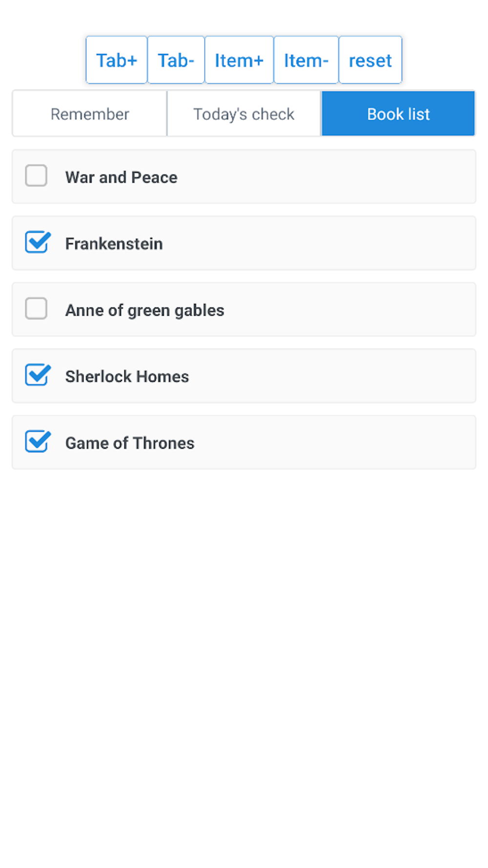The width and height of the screenshot is (488, 868).
Task: Tick the Anne of green gables checkbox
Action: pyautogui.click(x=36, y=309)
